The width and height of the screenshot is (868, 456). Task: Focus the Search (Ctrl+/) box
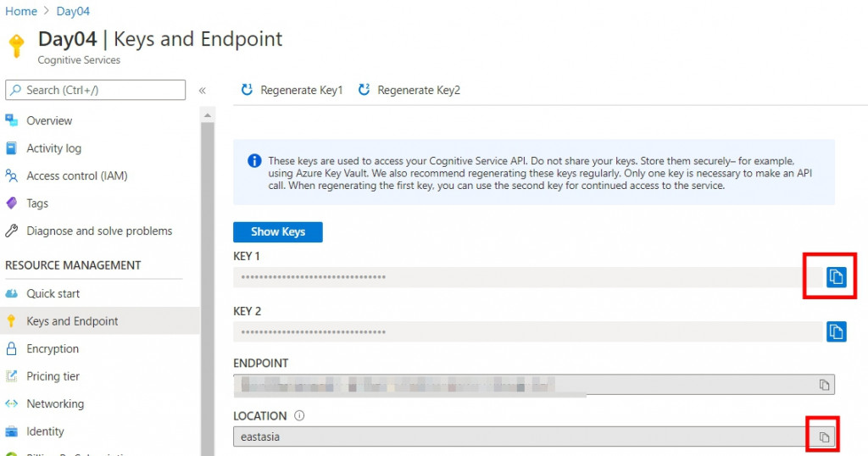tap(95, 90)
